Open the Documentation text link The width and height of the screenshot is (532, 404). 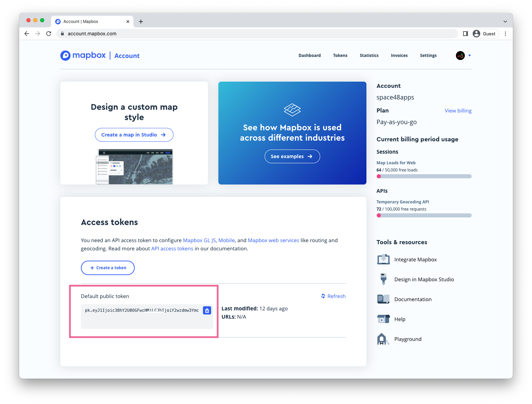[x=413, y=299]
